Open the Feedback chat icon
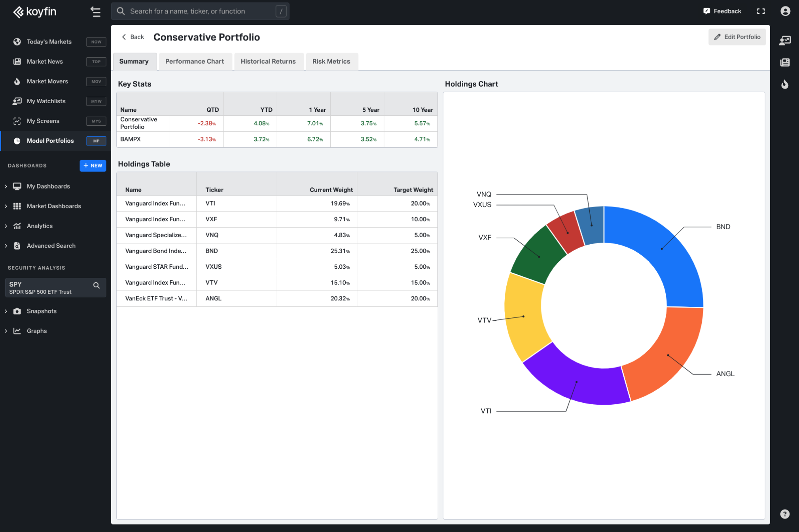 click(706, 11)
